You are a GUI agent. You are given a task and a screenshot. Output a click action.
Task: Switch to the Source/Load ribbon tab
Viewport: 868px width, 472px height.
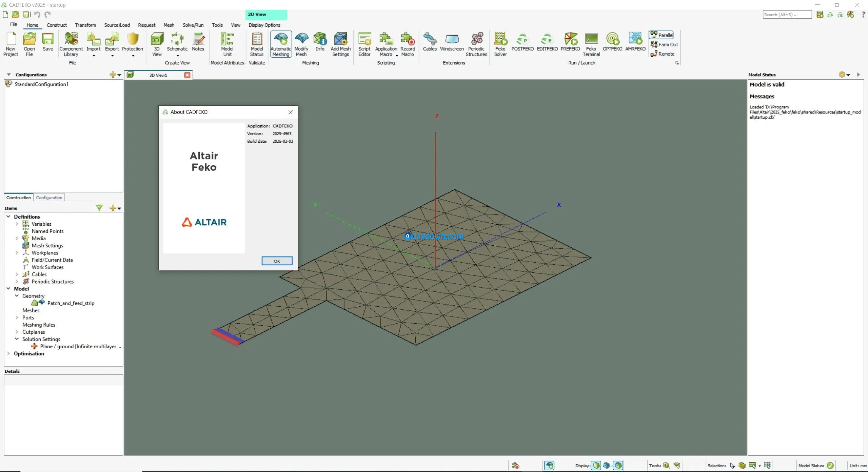tap(117, 25)
